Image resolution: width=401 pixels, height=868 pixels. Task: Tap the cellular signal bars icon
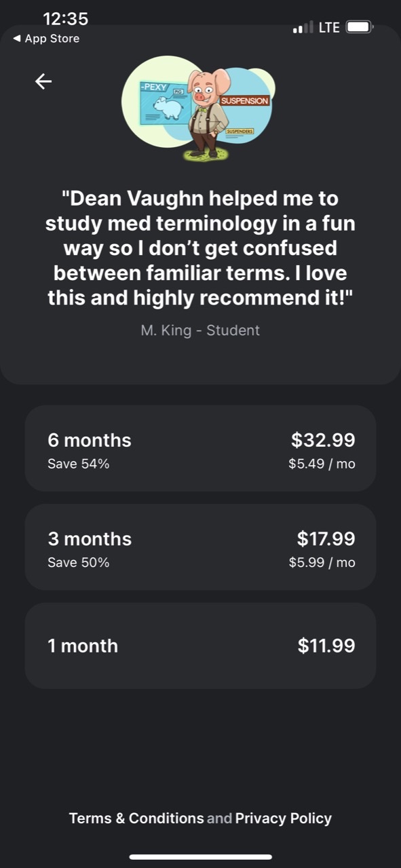click(303, 28)
